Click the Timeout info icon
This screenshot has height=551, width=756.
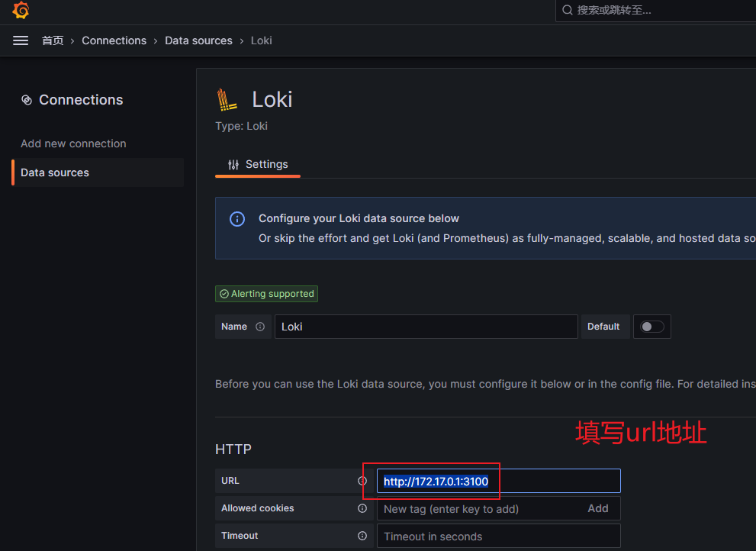tap(362, 536)
